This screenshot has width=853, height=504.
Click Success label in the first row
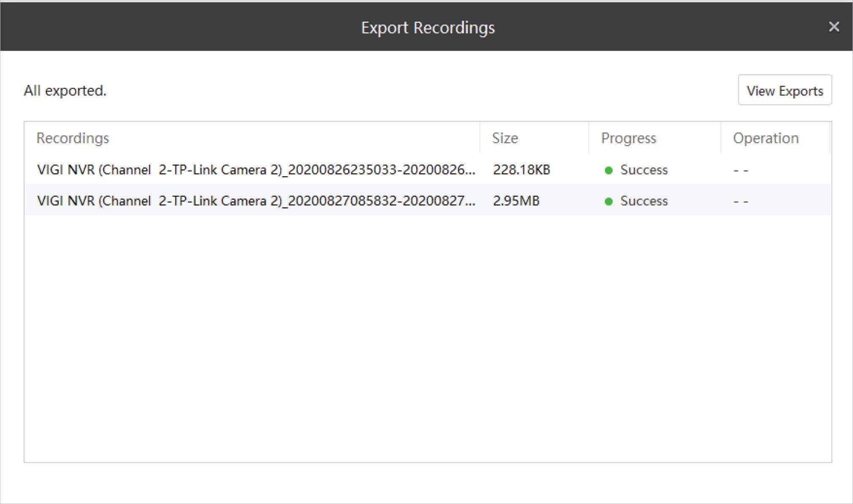click(644, 170)
